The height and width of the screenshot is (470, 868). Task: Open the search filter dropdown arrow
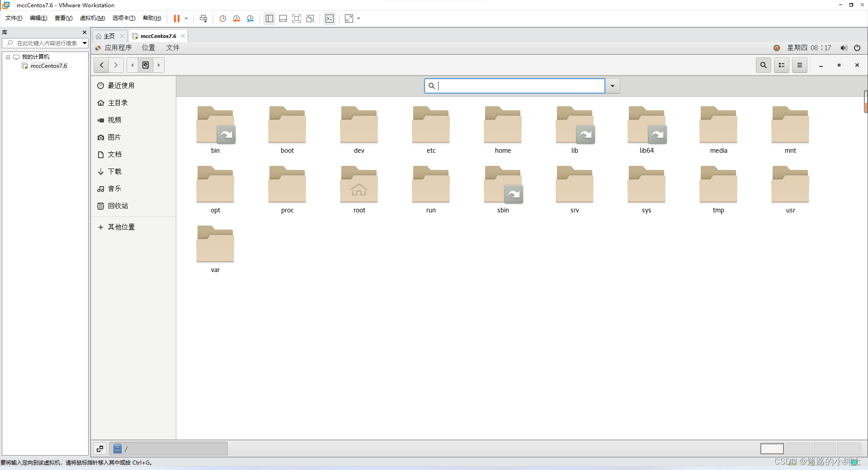point(613,86)
